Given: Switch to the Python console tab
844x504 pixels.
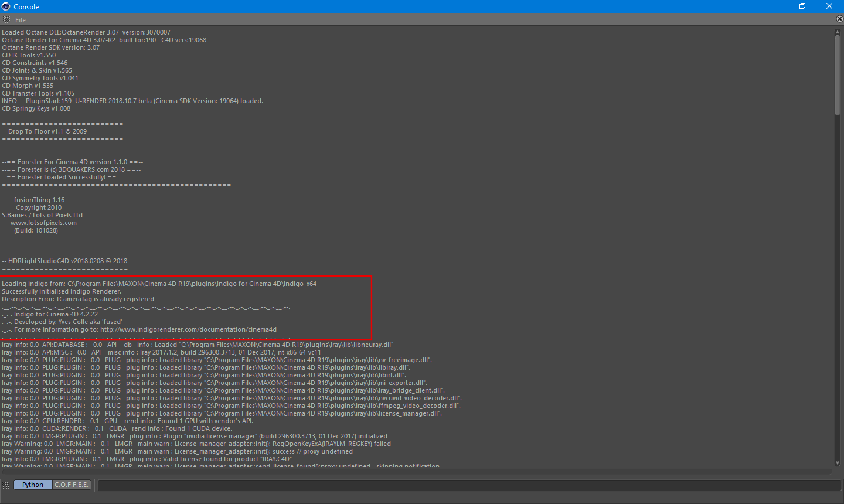Looking at the screenshot, I should pyautogui.click(x=33, y=485).
